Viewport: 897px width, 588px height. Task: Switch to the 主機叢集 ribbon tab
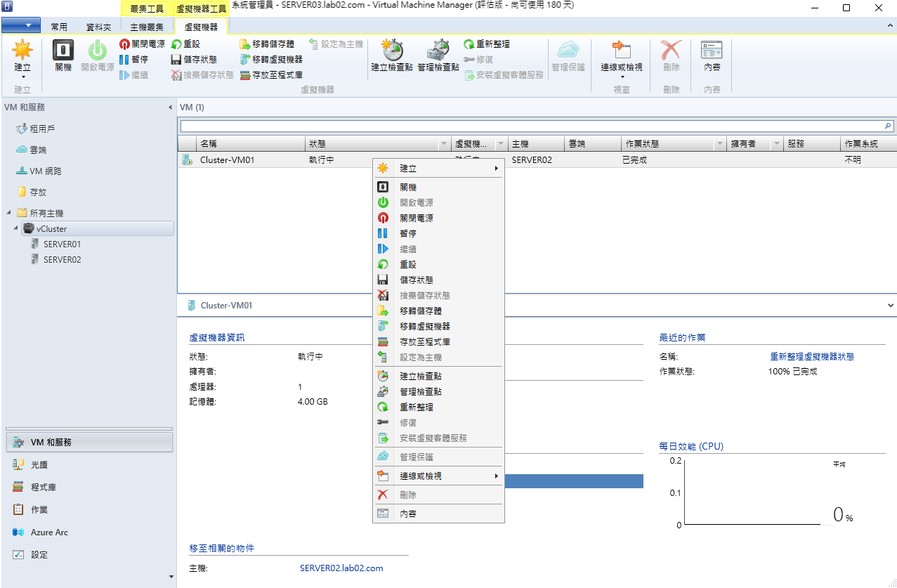click(147, 27)
